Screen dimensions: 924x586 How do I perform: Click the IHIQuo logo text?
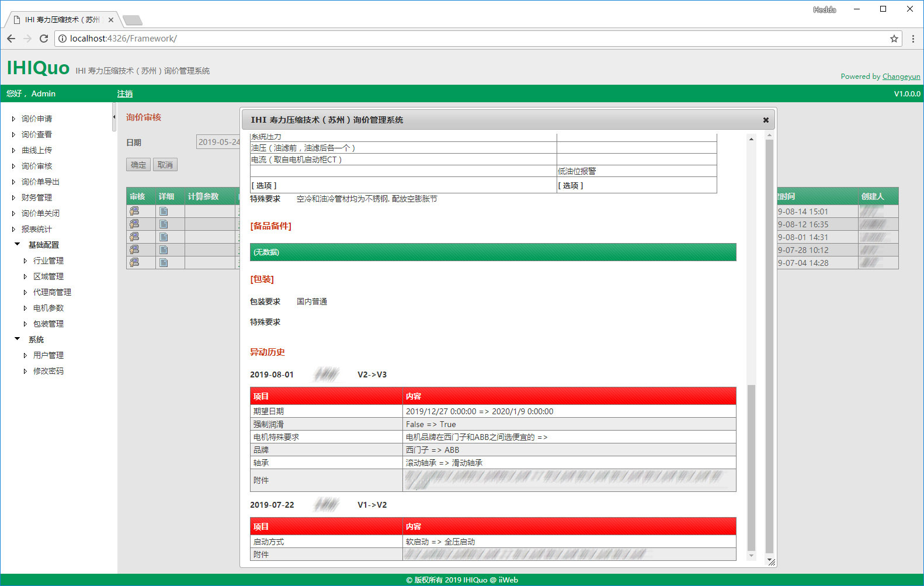[x=39, y=68]
